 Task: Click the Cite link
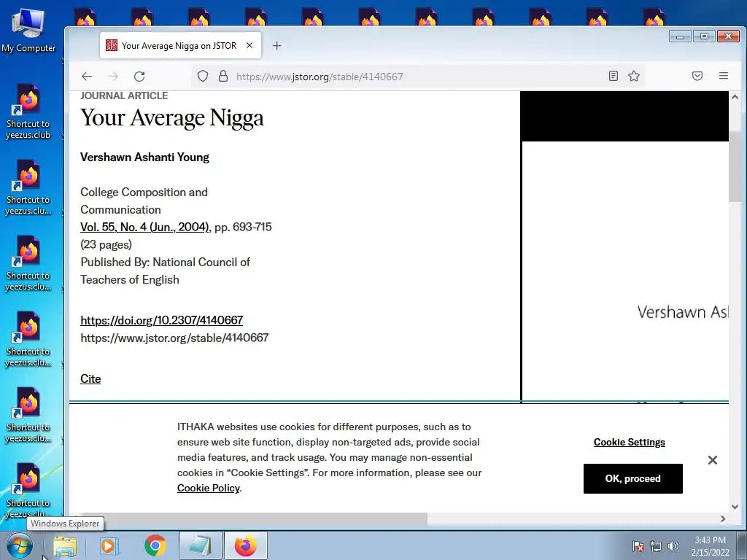(90, 378)
